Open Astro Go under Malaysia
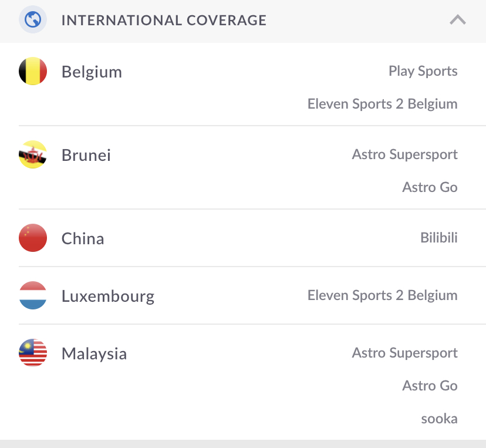486x448 pixels. pyautogui.click(x=430, y=386)
